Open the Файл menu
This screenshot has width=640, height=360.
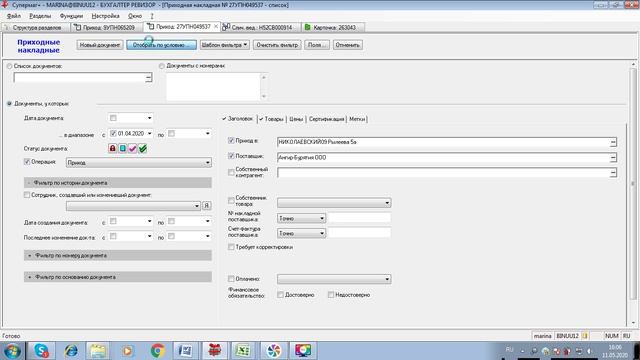point(14,16)
